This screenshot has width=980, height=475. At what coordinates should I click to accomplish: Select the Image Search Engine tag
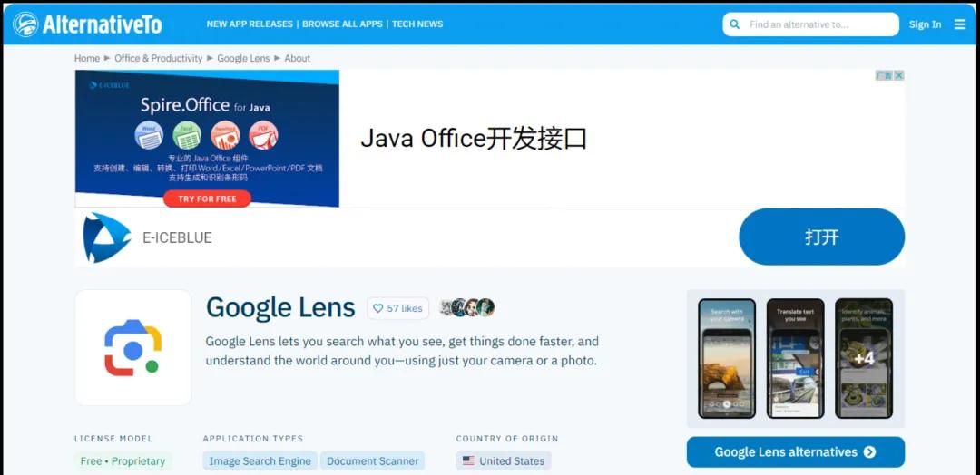pyautogui.click(x=260, y=460)
